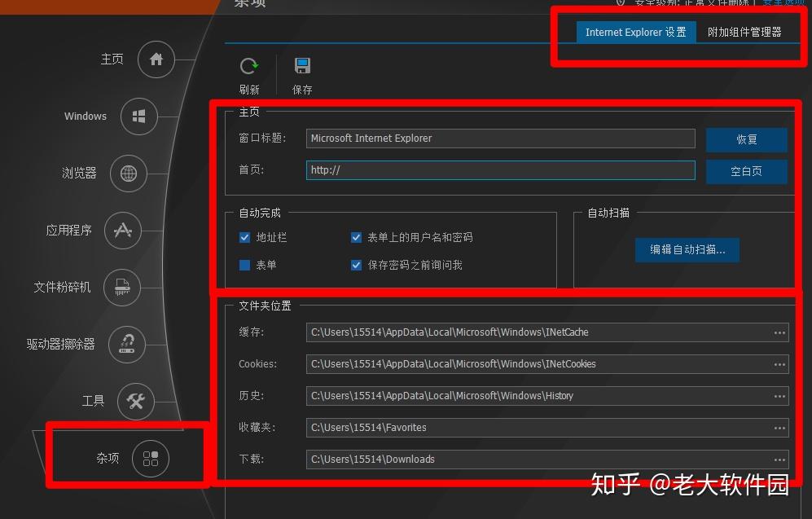Select the 主页 sidebar label
The height and width of the screenshot is (519, 812).
click(112, 59)
